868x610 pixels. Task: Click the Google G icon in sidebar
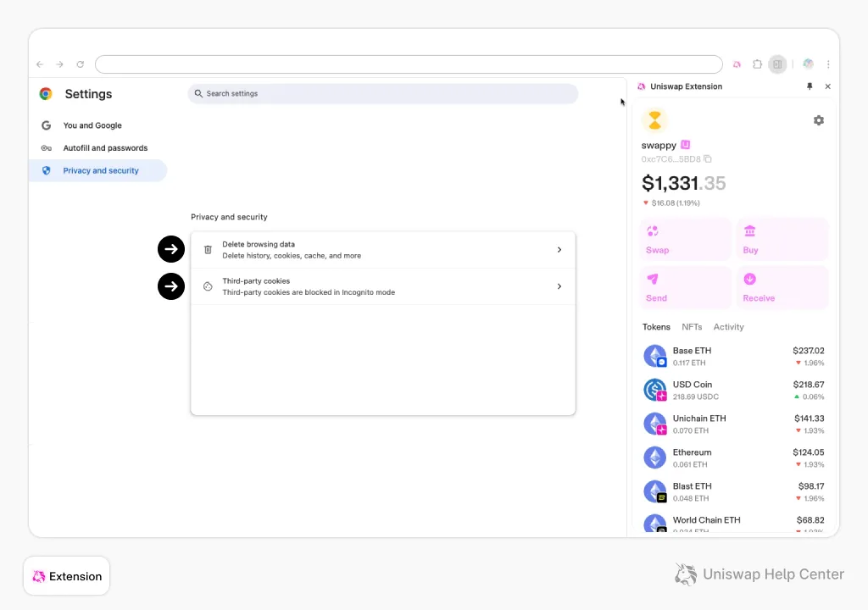pyautogui.click(x=47, y=125)
